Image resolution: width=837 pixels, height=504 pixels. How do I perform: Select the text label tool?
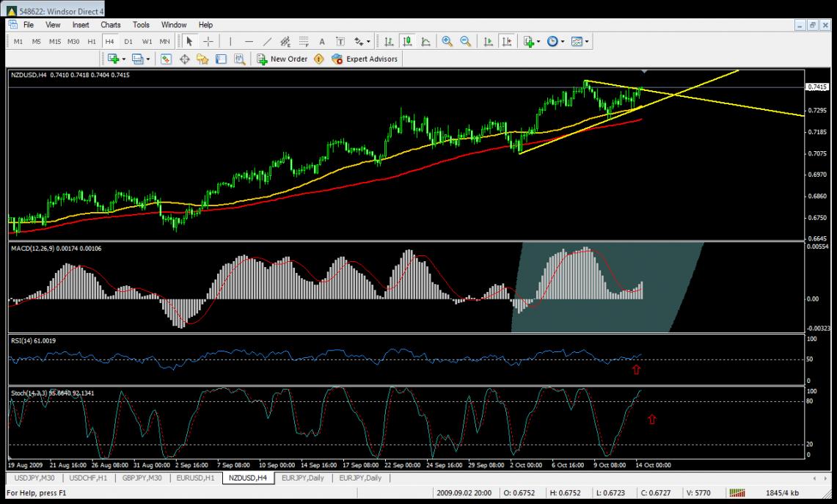coord(321,42)
